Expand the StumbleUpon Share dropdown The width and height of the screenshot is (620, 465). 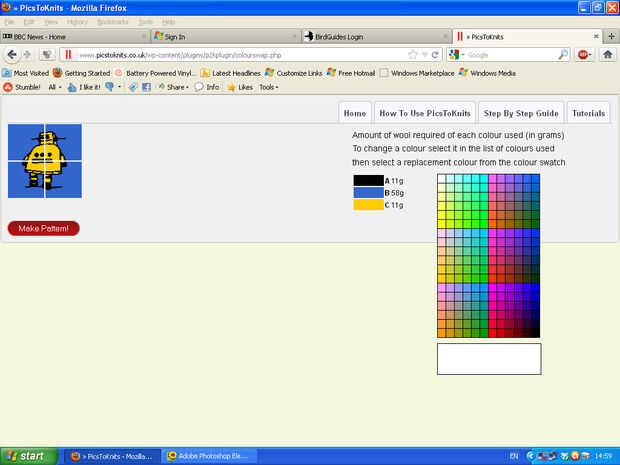174,87
